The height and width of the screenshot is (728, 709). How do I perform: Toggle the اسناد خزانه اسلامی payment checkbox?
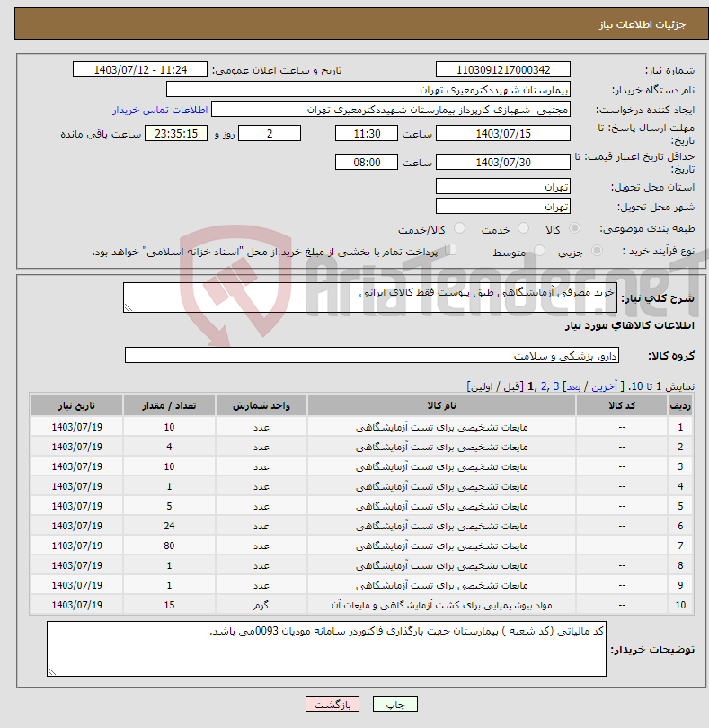451,250
